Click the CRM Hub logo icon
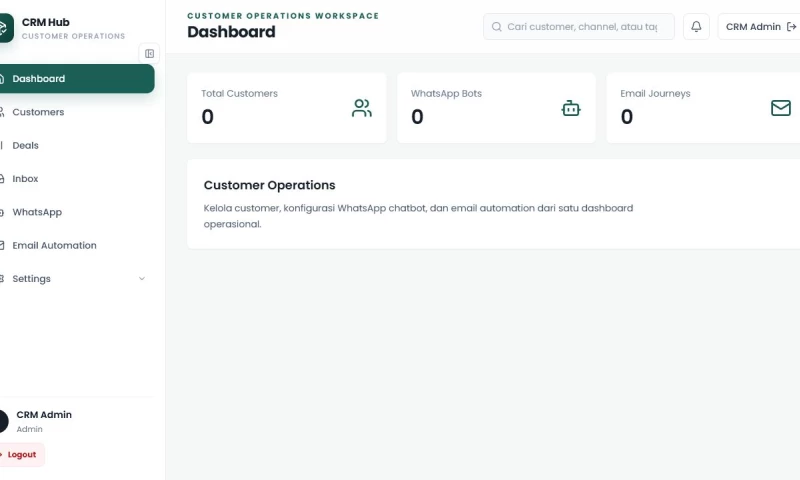The height and width of the screenshot is (480, 800). pos(5,28)
